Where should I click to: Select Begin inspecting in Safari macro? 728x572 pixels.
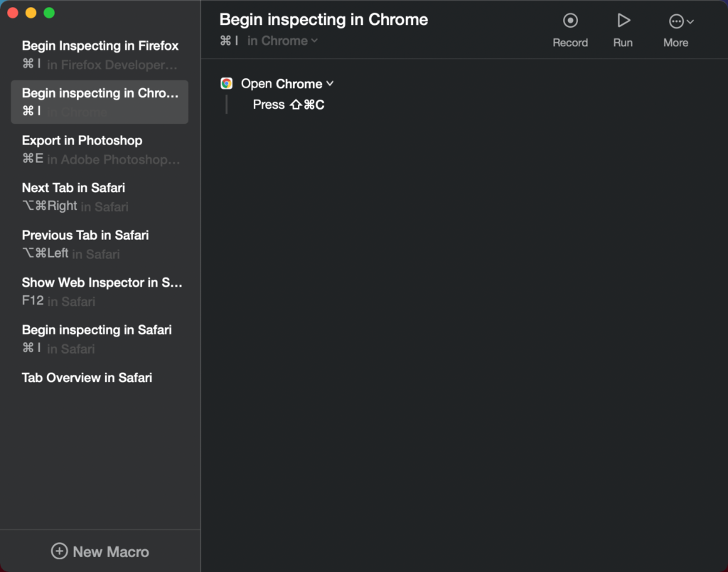click(100, 339)
